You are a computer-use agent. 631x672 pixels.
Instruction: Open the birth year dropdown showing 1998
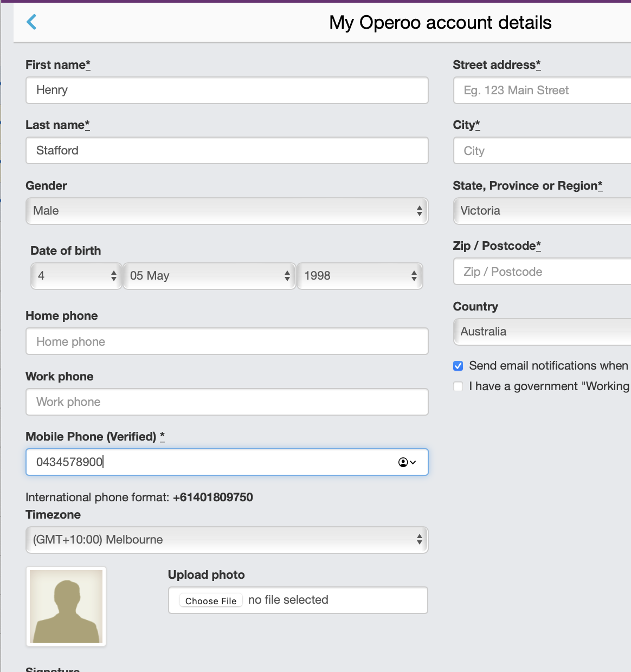(359, 276)
